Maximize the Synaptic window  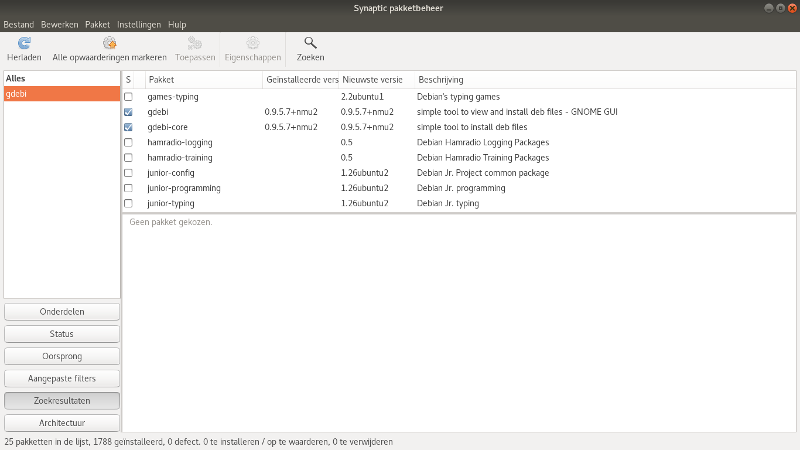pyautogui.click(x=781, y=8)
